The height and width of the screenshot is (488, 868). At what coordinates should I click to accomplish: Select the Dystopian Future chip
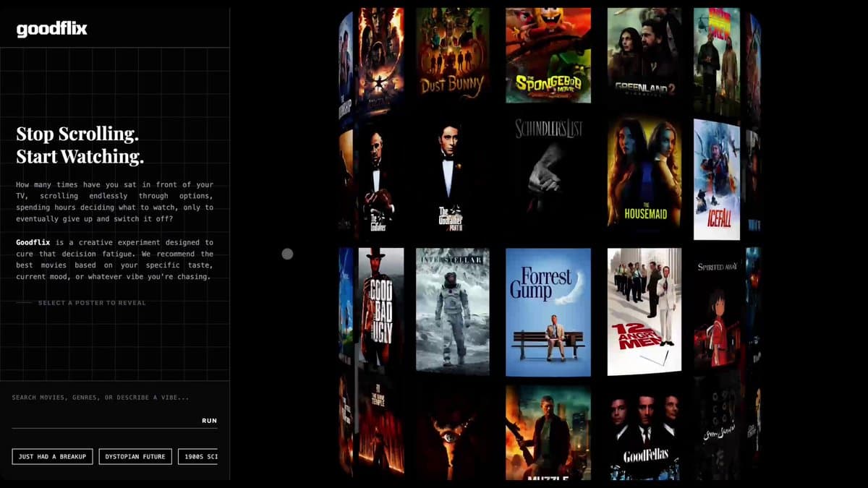pyautogui.click(x=135, y=456)
